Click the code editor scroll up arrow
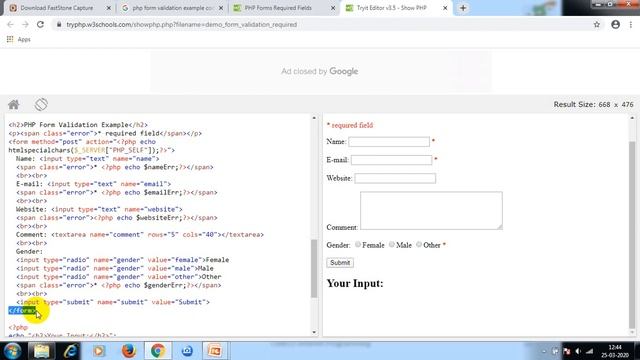Screen dimensions: 640x360 pos(314,118)
